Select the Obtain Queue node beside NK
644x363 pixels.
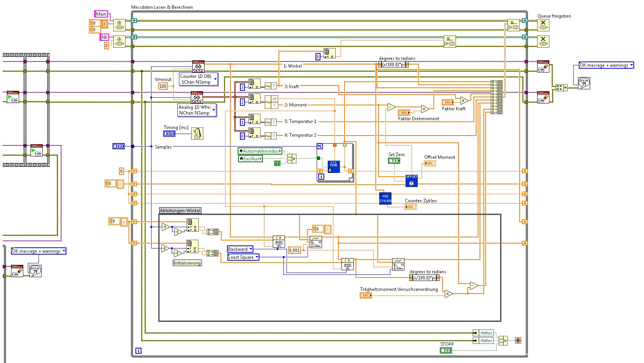point(119,42)
